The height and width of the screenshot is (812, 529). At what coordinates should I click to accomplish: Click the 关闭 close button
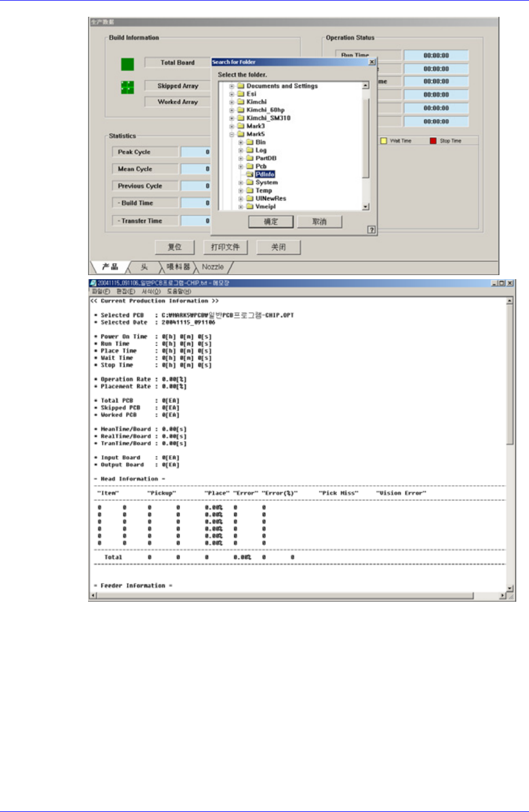point(279,247)
